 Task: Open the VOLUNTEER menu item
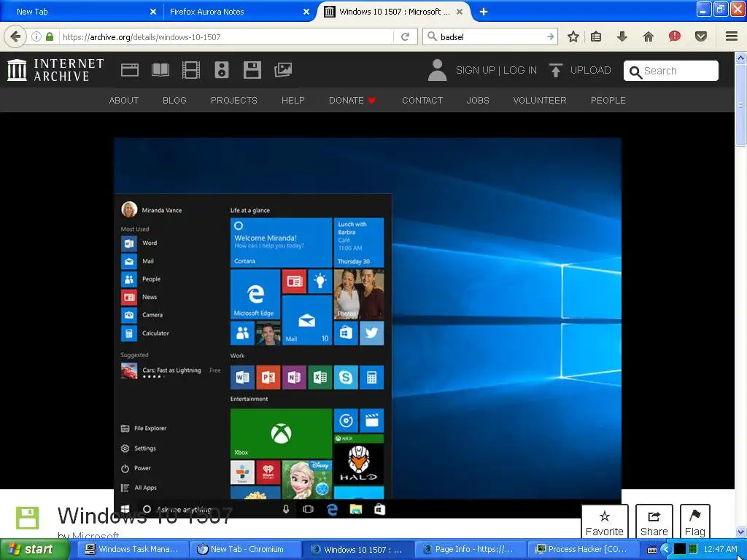[540, 101]
